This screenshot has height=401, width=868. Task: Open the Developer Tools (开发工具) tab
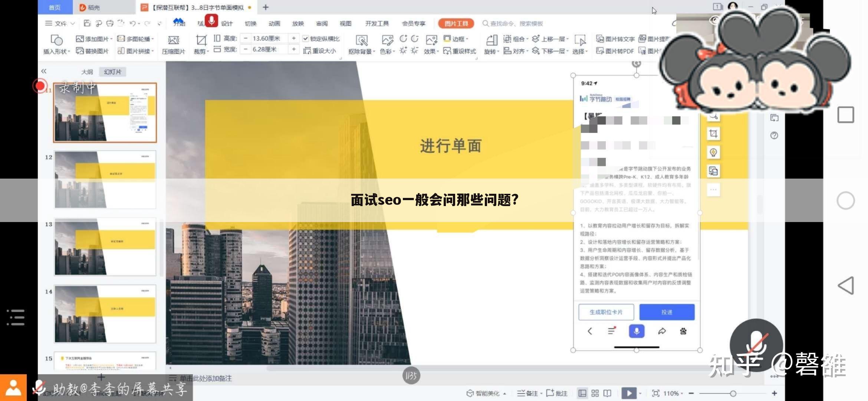pos(377,23)
